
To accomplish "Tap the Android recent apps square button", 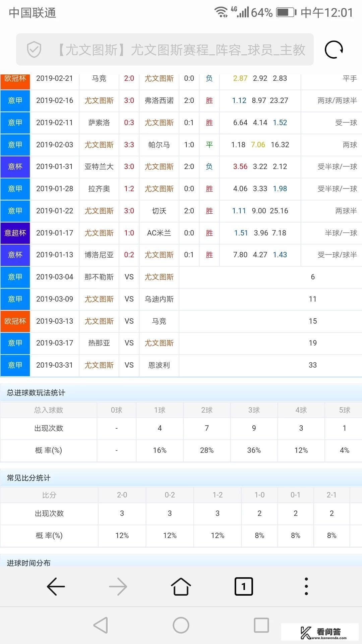I will tap(261, 625).
